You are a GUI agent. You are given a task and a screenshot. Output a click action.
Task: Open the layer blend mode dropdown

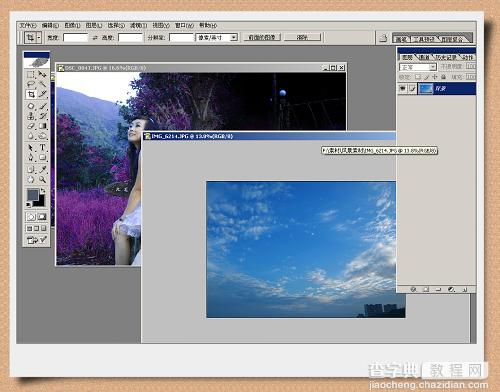[418, 67]
